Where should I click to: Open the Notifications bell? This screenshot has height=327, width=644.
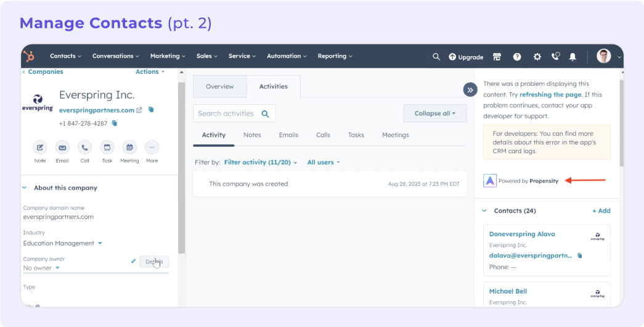(x=573, y=57)
